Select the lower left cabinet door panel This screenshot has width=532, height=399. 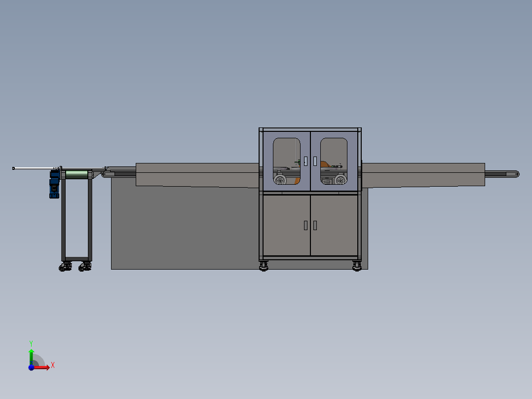287,226
